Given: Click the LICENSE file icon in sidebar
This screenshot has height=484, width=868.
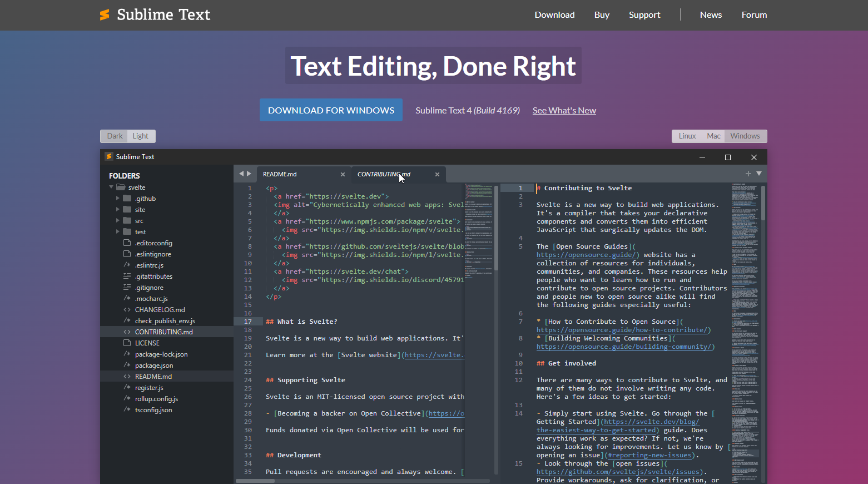Looking at the screenshot, I should (127, 343).
